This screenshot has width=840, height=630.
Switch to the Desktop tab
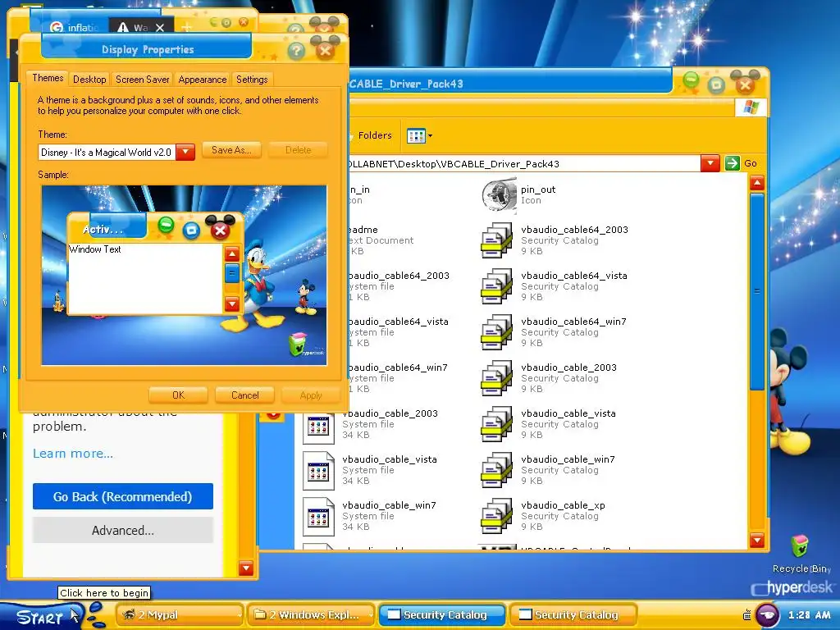(x=89, y=80)
